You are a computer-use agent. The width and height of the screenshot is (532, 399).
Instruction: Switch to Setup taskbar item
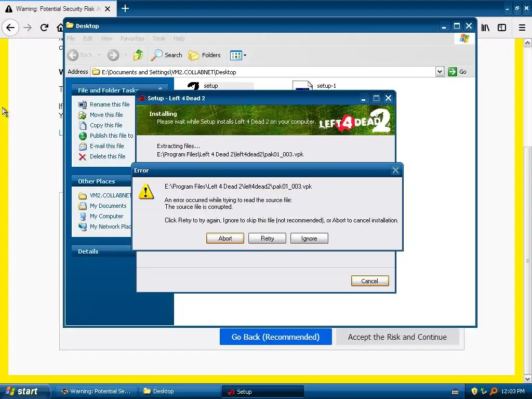pyautogui.click(x=262, y=392)
